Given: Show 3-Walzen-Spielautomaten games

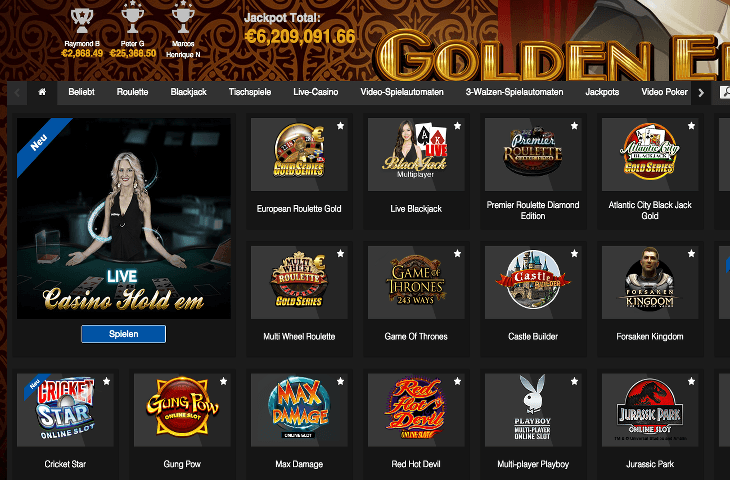Looking at the screenshot, I should 514,92.
